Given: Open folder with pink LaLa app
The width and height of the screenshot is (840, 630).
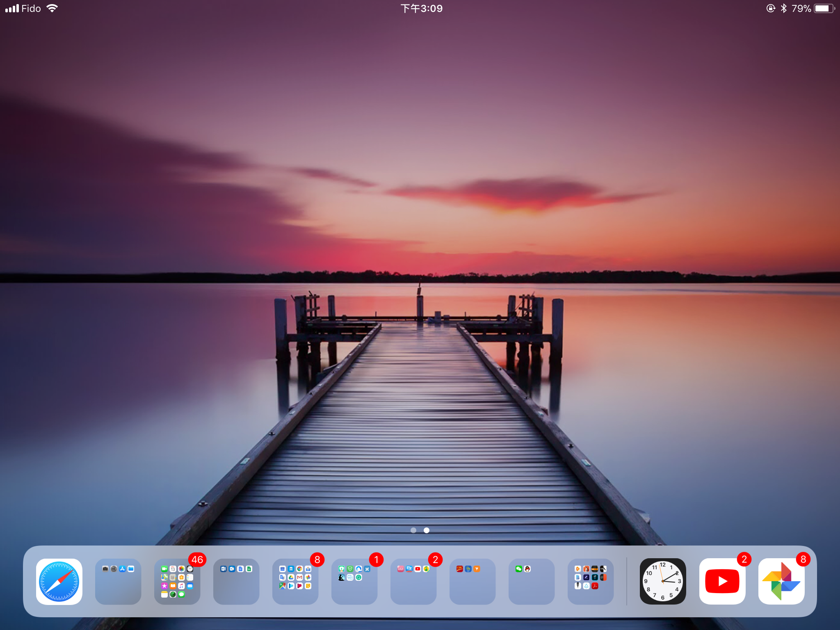Looking at the screenshot, I should [x=413, y=581].
